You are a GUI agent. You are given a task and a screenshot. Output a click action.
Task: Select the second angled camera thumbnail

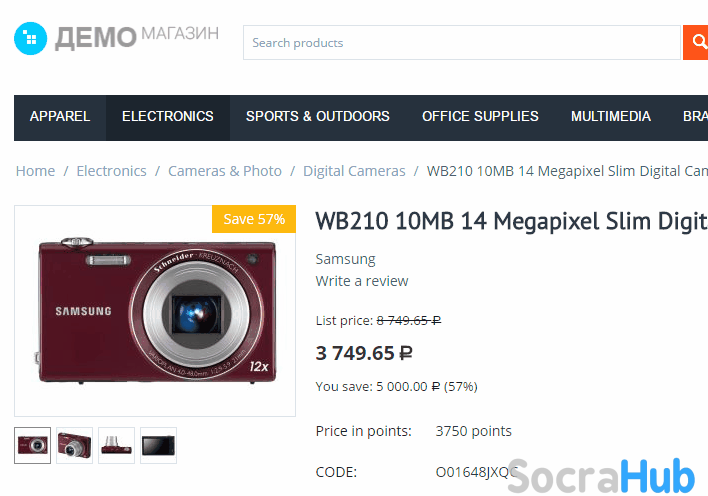click(x=75, y=445)
